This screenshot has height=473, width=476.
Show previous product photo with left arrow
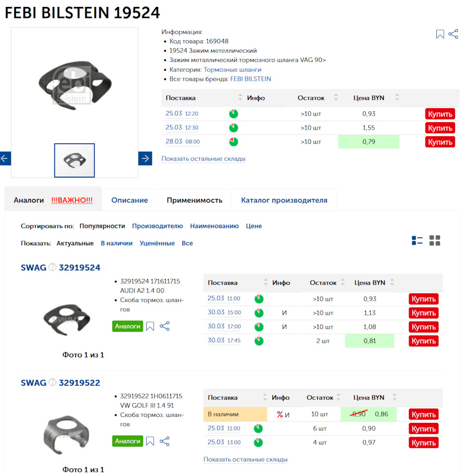(x=5, y=158)
